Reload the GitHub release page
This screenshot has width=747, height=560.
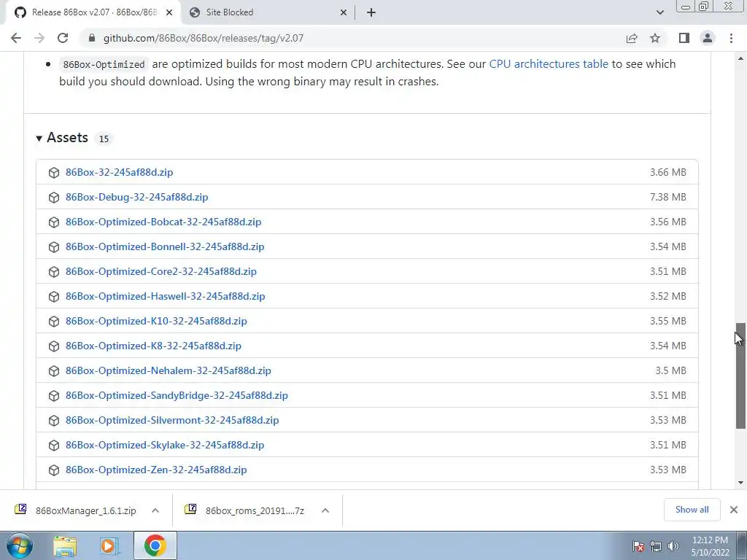click(x=63, y=38)
